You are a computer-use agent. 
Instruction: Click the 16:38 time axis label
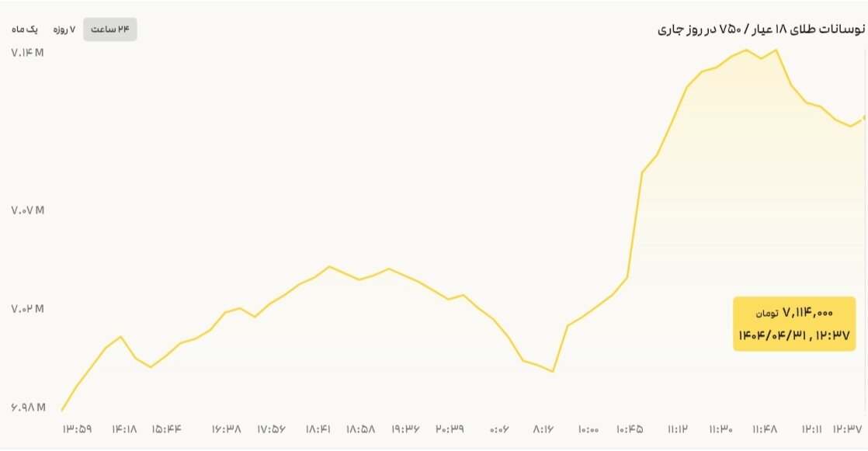pos(226,428)
